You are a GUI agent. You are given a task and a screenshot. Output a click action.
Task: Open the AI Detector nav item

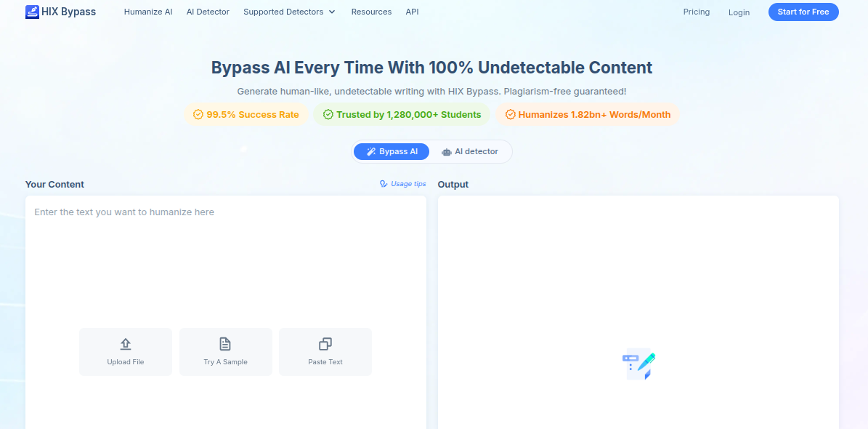208,12
